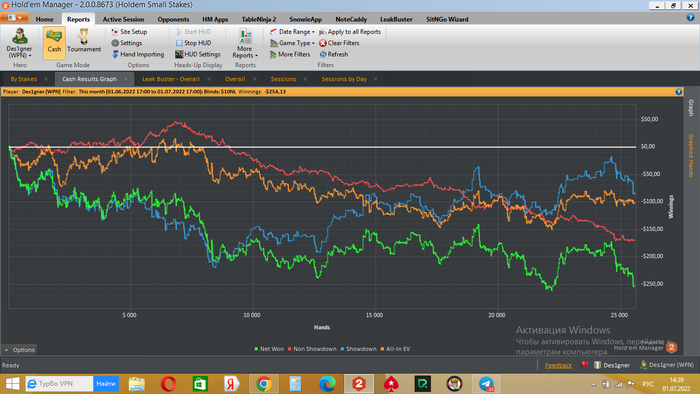The height and width of the screenshot is (394, 700).
Task: Open the Date Range filter dropdown
Action: click(x=292, y=32)
